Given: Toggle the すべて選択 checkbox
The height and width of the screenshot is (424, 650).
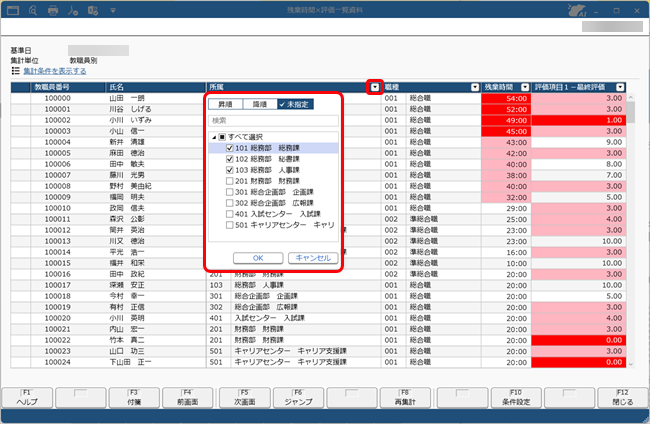Looking at the screenshot, I should [x=222, y=137].
